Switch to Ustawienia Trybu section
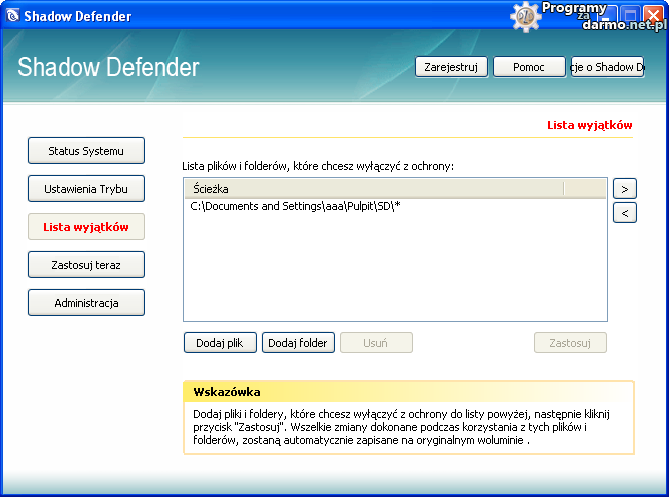 (86, 189)
